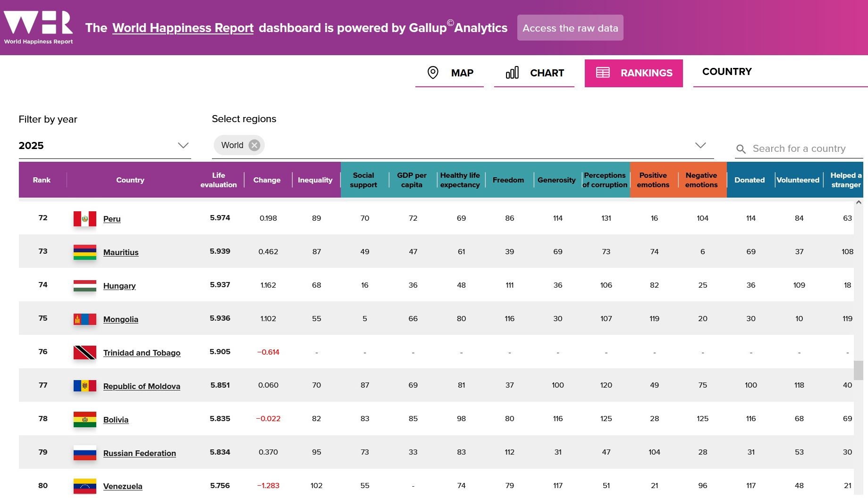
Task: Click the search magnifier icon
Action: [741, 149]
